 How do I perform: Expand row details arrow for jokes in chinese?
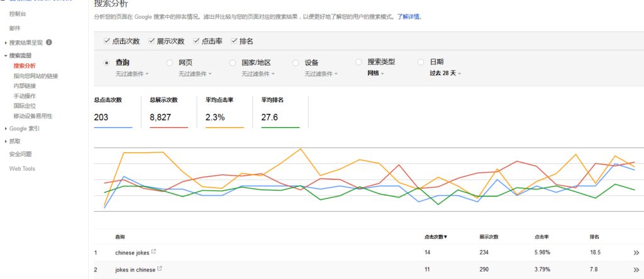coord(636,270)
